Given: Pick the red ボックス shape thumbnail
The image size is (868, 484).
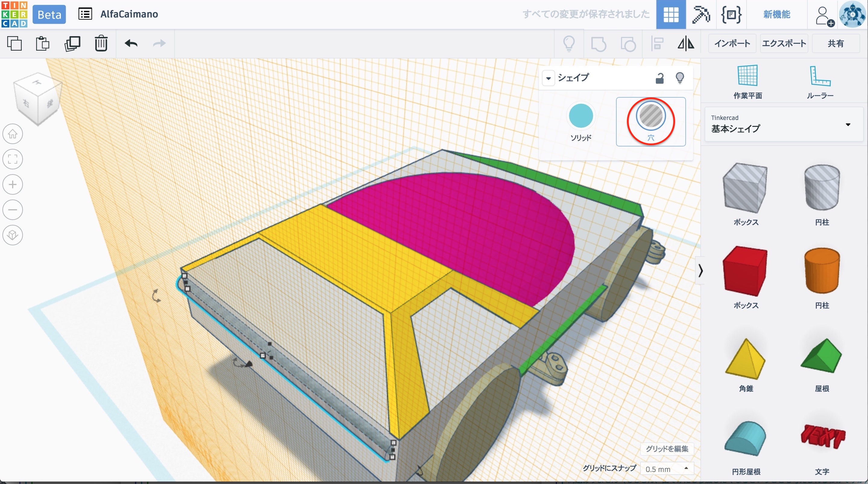Looking at the screenshot, I should 745,271.
